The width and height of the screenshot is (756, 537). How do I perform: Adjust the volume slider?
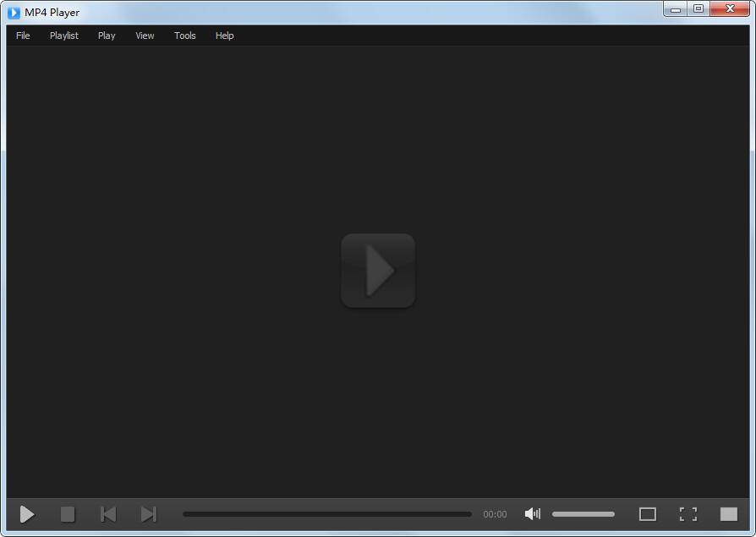[583, 514]
